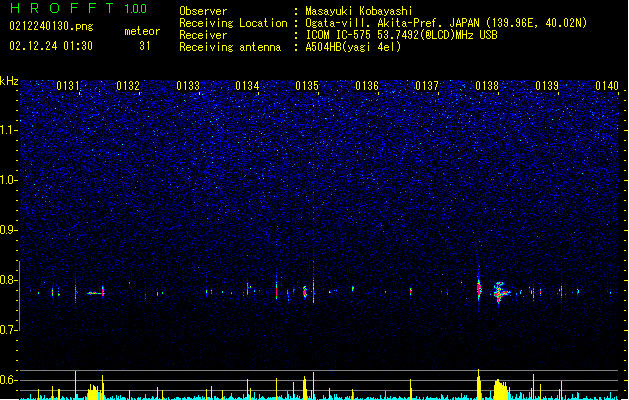
Task: Click location text Ogata-vill. Akita-Pref. JAPAN
Action: point(394,23)
